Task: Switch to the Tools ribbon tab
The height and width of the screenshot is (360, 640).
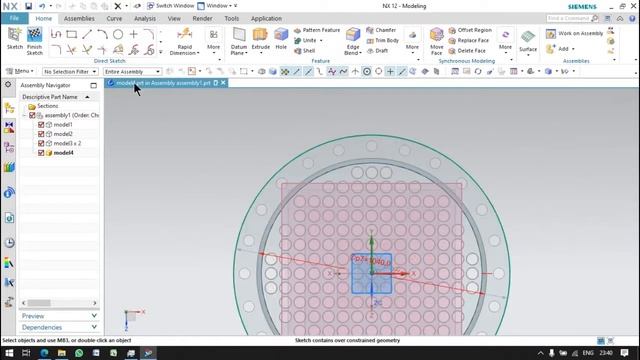Action: click(x=231, y=18)
